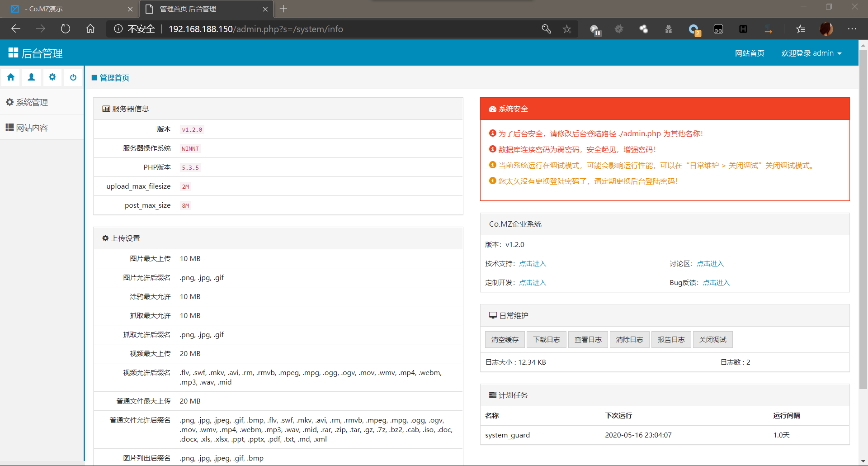
Task: Open the favorites list icon in toolbar
Action: point(800,29)
